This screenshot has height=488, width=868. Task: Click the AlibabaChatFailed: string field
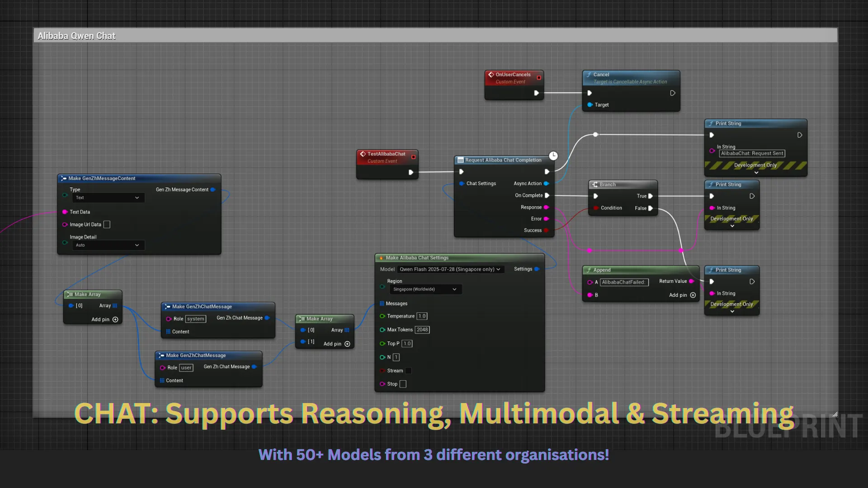[624, 282]
